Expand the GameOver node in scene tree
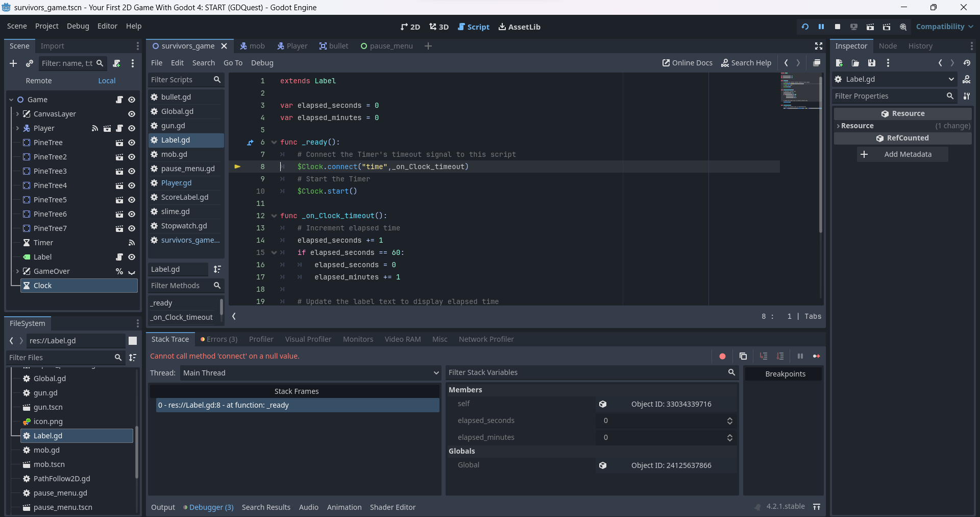The height and width of the screenshot is (517, 980). 17,271
